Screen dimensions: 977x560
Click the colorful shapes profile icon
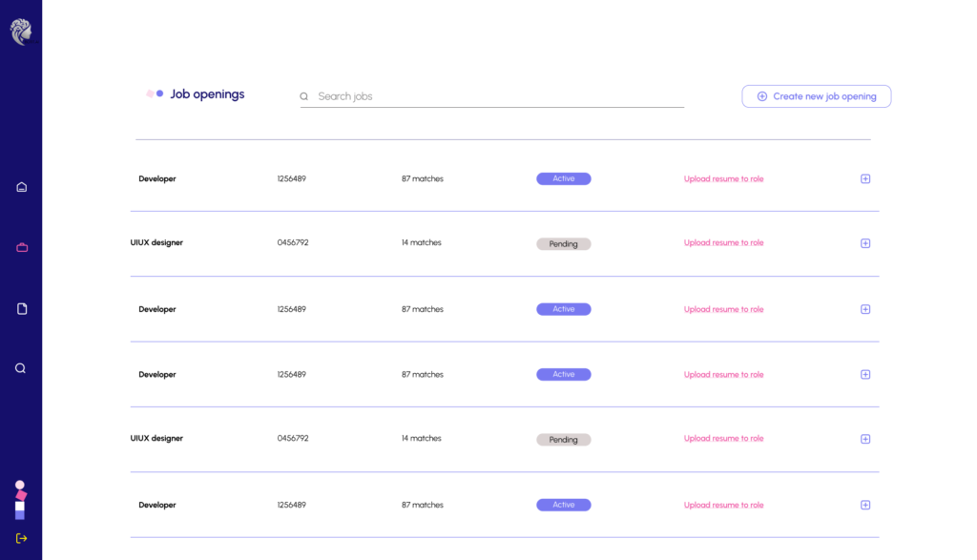coord(20,499)
